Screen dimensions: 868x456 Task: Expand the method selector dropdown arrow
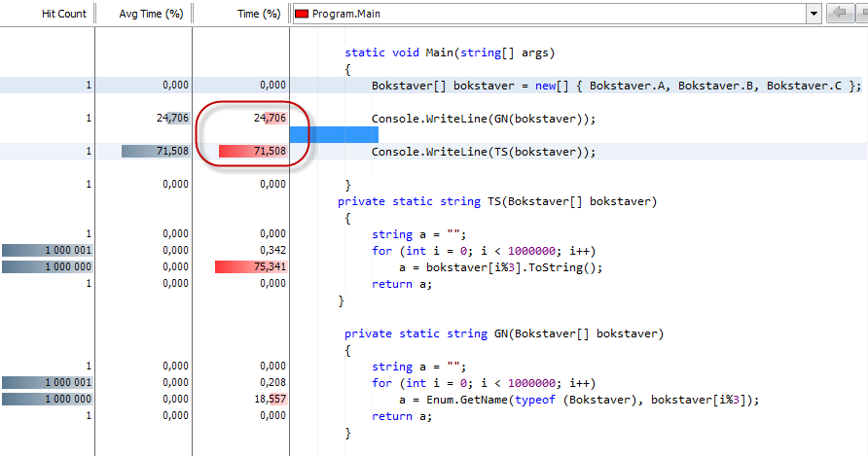coord(814,14)
